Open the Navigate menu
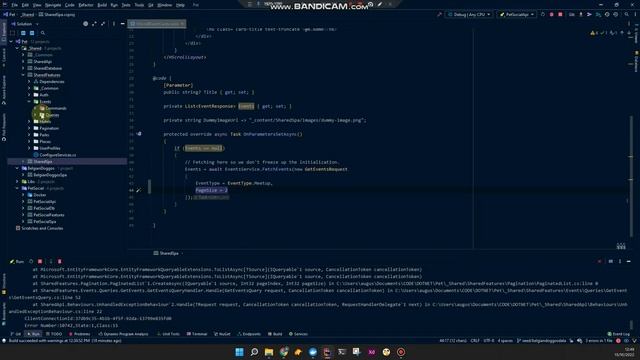This screenshot has height=360, width=640. (x=53, y=5)
